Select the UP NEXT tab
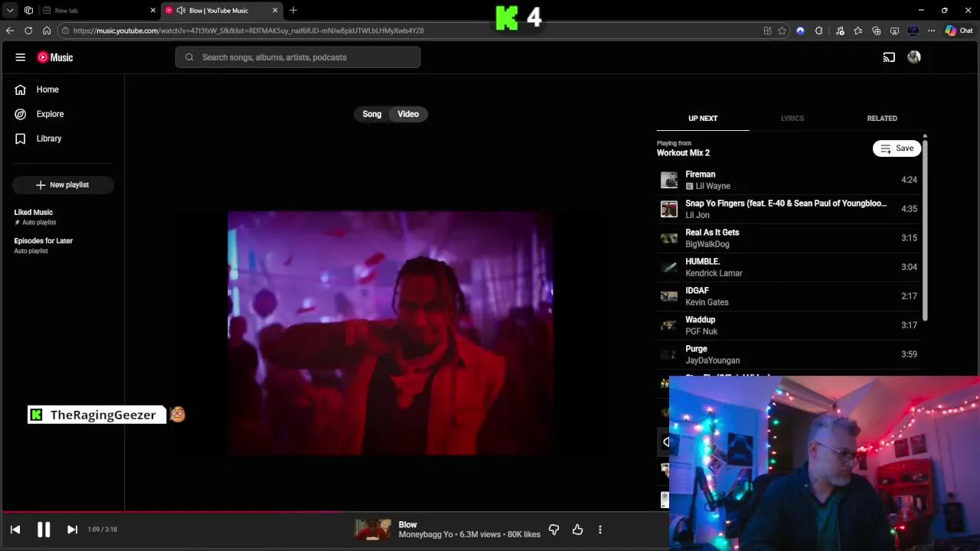Image resolution: width=980 pixels, height=551 pixels. pos(703,119)
